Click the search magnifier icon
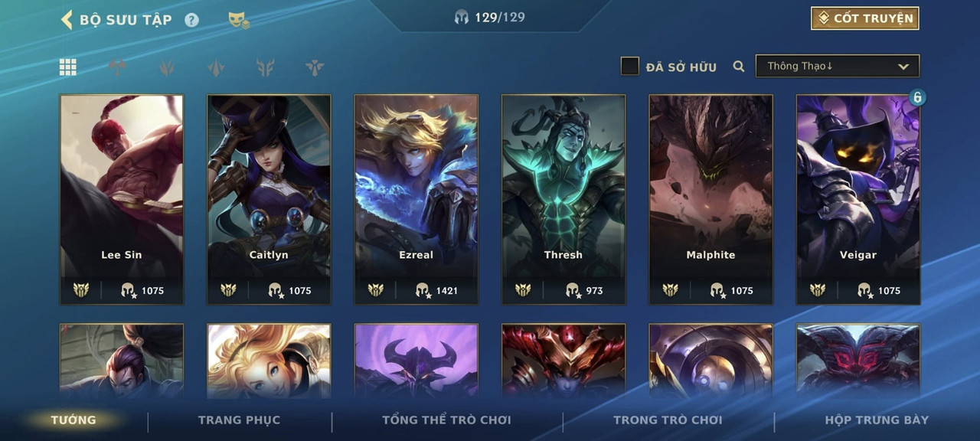The image size is (980, 441). tap(739, 67)
